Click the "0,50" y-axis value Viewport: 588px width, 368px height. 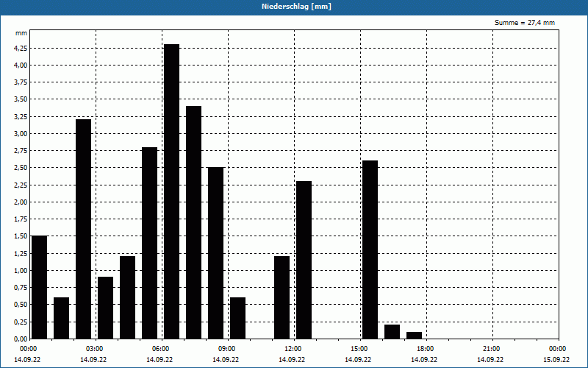pyautogui.click(x=21, y=305)
